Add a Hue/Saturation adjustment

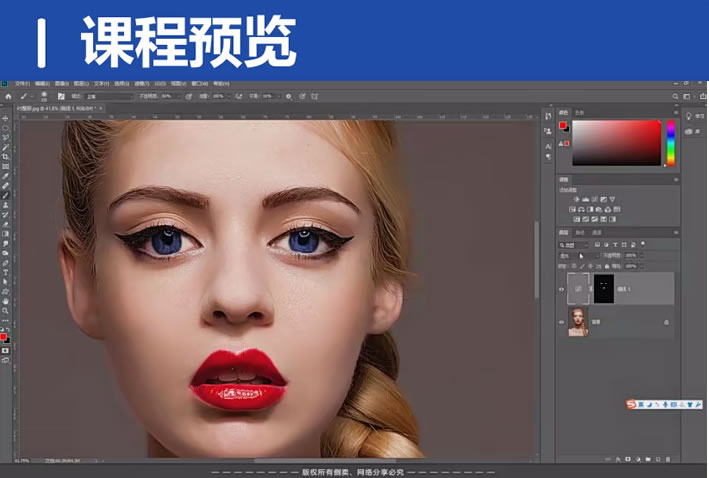click(572, 209)
